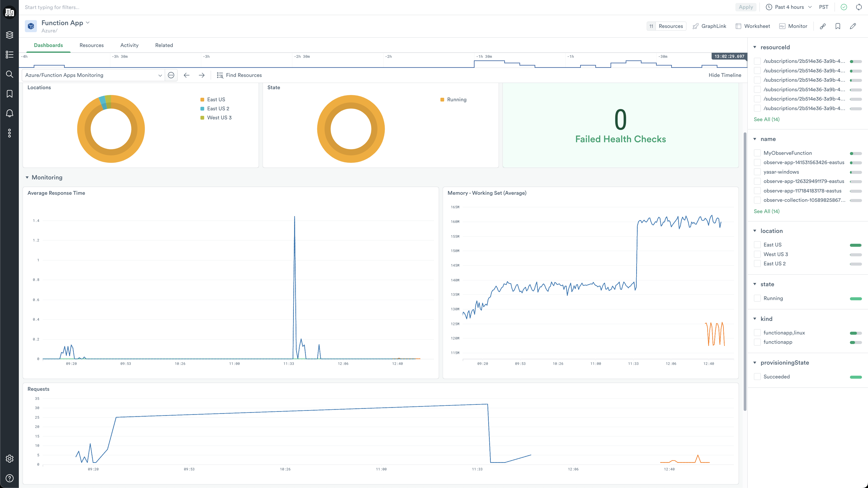
Task: Navigate back with the left arrow icon
Action: (x=186, y=75)
